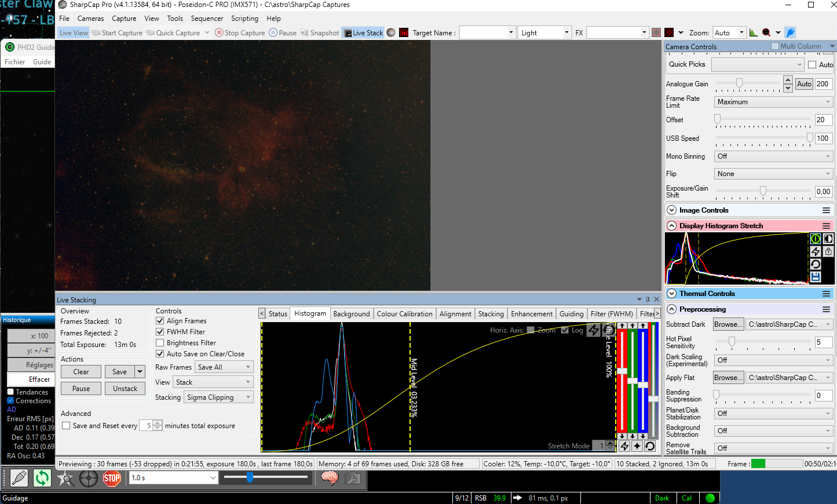Collapse the Preprocessing section
Viewport: 837px width, 504px height.
point(671,309)
